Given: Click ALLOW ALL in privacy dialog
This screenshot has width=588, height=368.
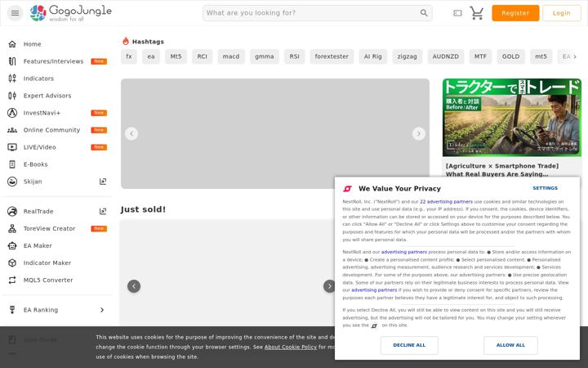Looking at the screenshot, I should [x=510, y=345].
